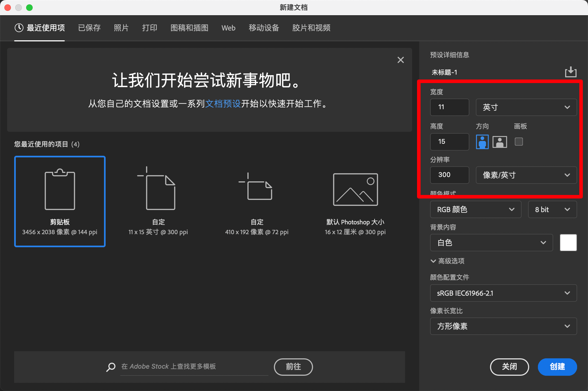Open the resolution units dropdown
The image size is (588, 391).
tap(526, 175)
